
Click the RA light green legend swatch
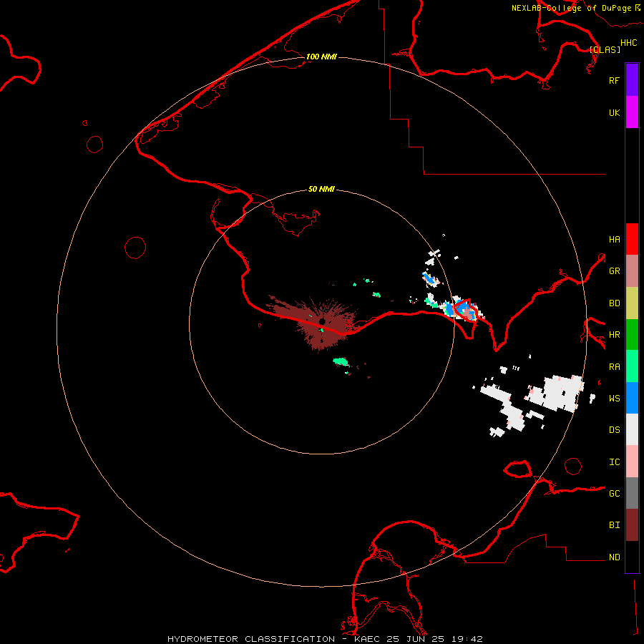(632, 366)
